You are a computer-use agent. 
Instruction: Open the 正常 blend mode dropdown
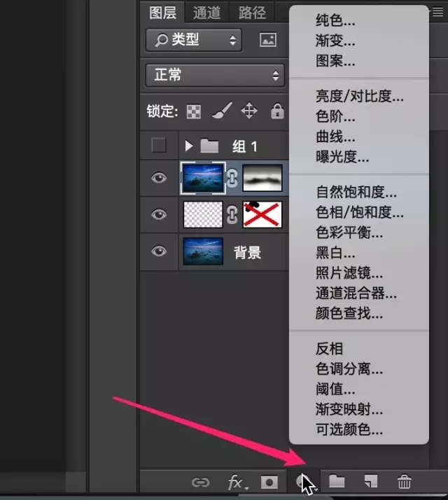[x=214, y=75]
